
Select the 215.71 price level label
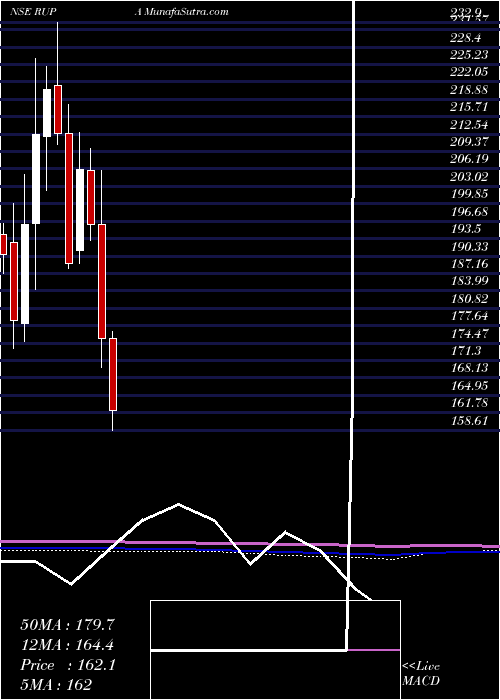coord(470,107)
